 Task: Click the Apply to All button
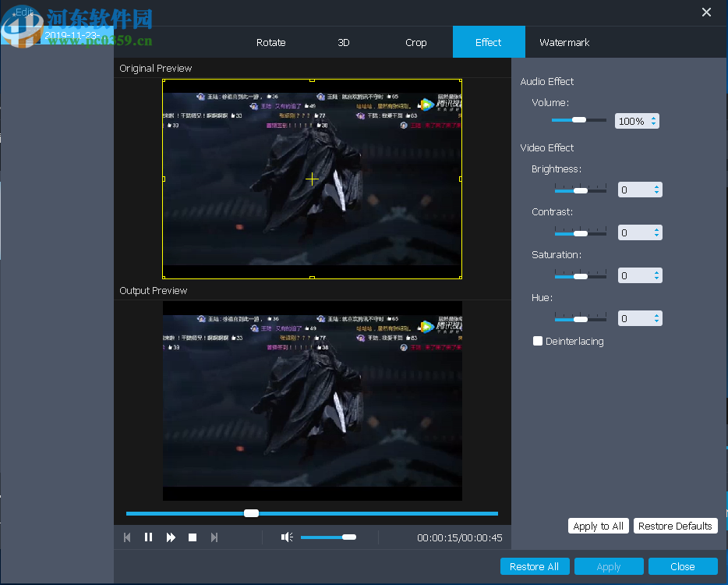coord(598,526)
